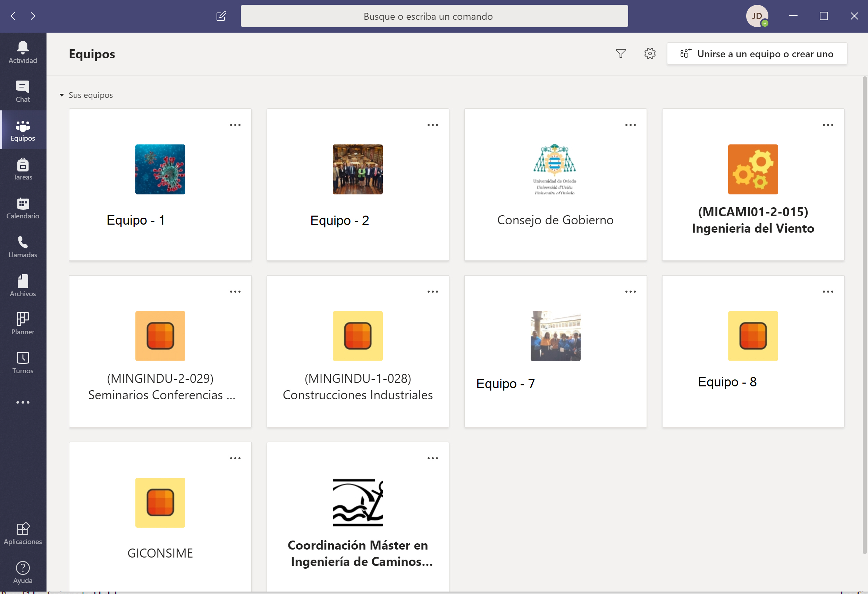The height and width of the screenshot is (594, 868).
Task: Open the 'GICONSIME' team name
Action: [x=160, y=553]
